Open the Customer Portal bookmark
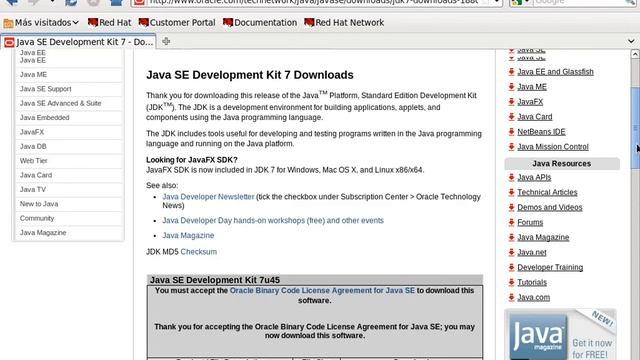 (177, 22)
